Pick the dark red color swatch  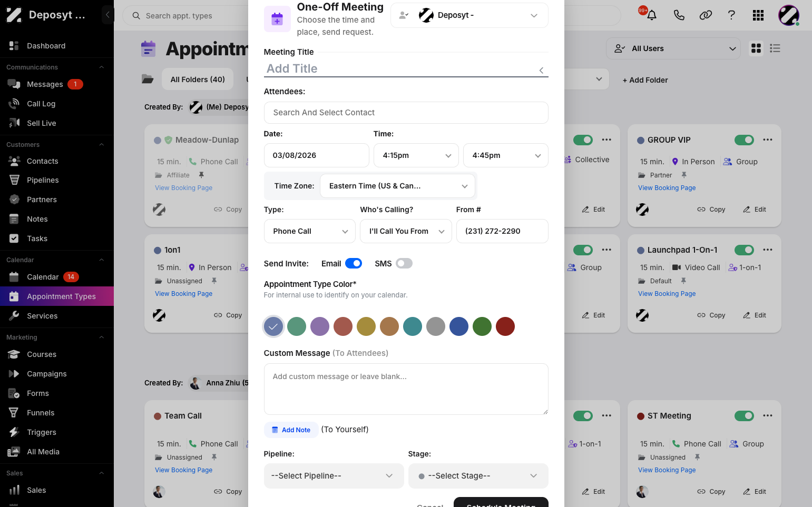coord(505,326)
